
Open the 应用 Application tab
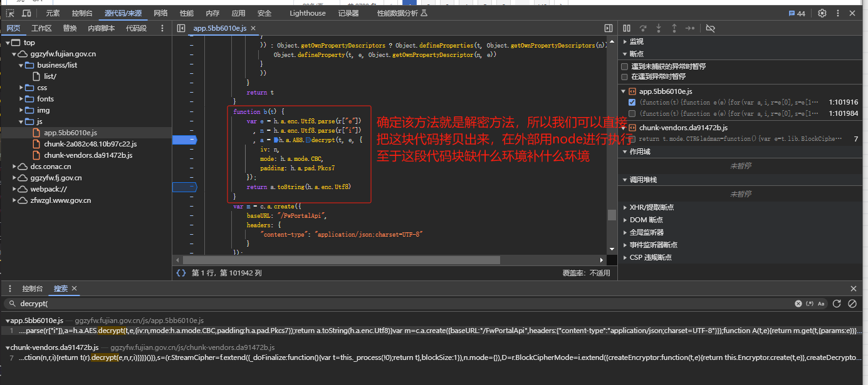click(239, 13)
